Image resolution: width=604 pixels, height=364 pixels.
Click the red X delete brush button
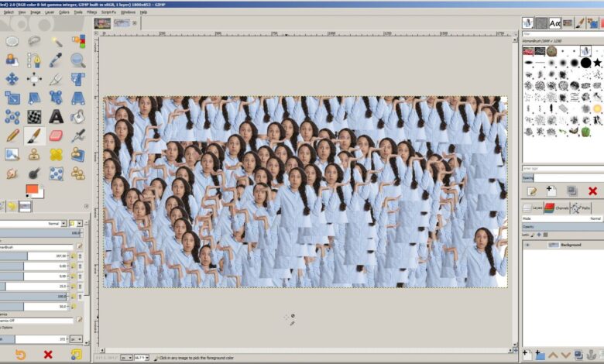[x=592, y=191]
